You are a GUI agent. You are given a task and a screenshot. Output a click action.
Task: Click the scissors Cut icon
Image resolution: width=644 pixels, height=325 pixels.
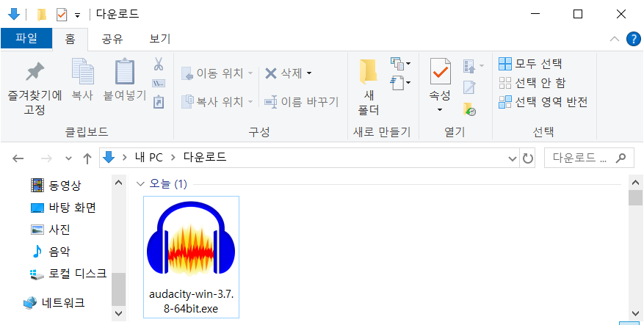tap(159, 64)
